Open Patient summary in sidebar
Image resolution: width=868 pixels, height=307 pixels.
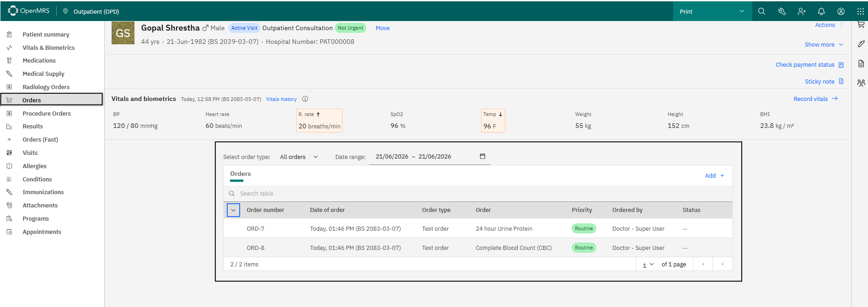[46, 35]
